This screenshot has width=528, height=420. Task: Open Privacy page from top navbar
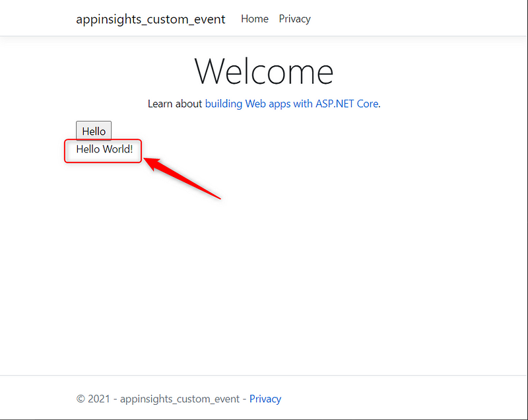click(x=294, y=18)
